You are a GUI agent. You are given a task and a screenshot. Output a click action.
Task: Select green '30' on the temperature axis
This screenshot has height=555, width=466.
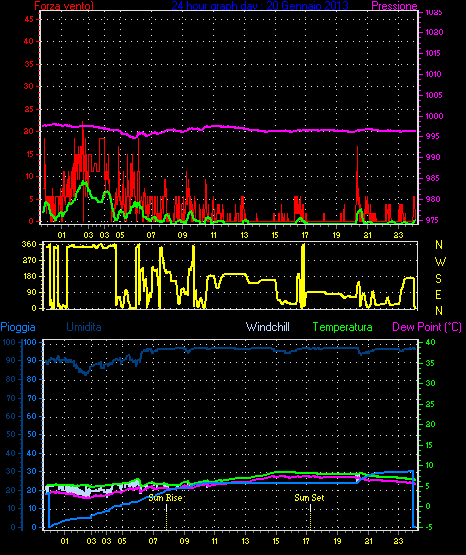pos(430,383)
